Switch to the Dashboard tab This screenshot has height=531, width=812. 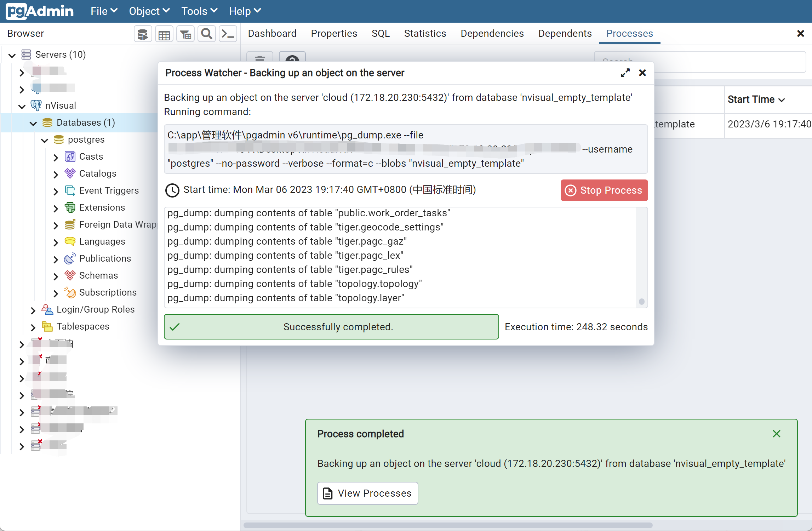272,34
